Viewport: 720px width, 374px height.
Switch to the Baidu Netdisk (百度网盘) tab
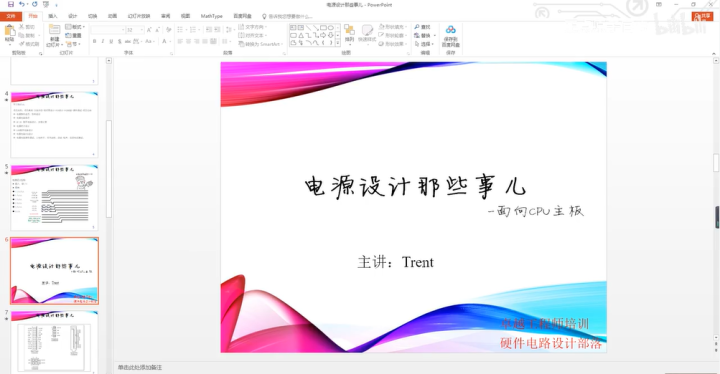point(242,16)
